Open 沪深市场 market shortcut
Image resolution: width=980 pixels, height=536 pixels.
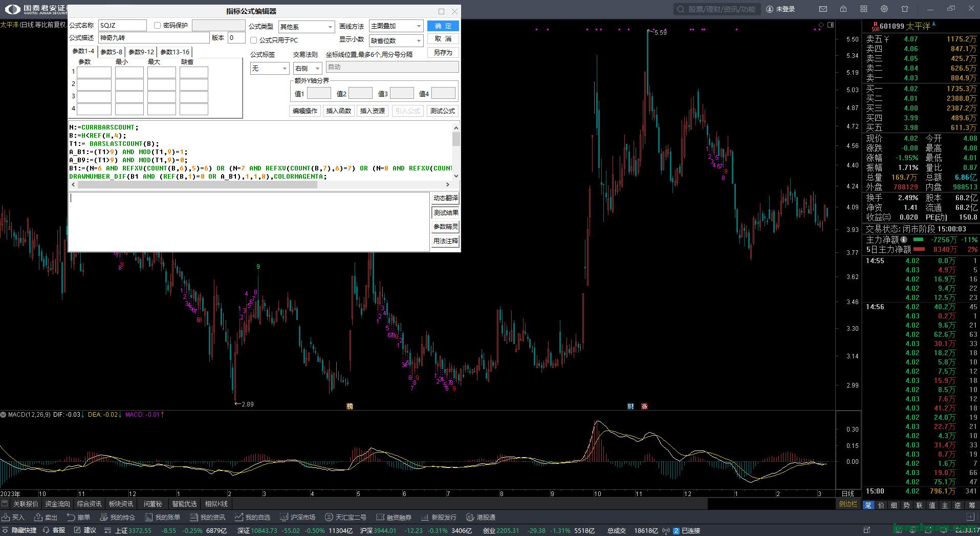point(297,517)
